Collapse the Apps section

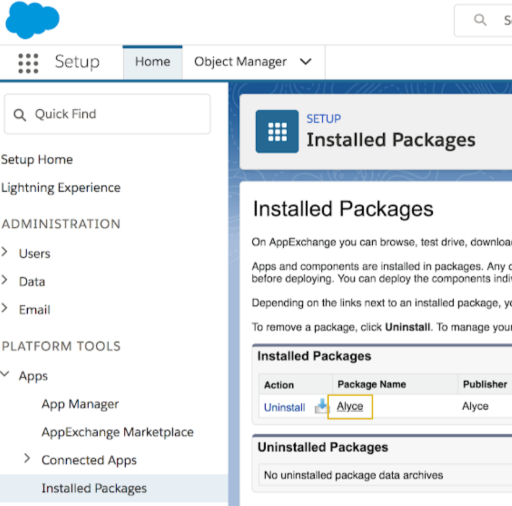coord(5,374)
